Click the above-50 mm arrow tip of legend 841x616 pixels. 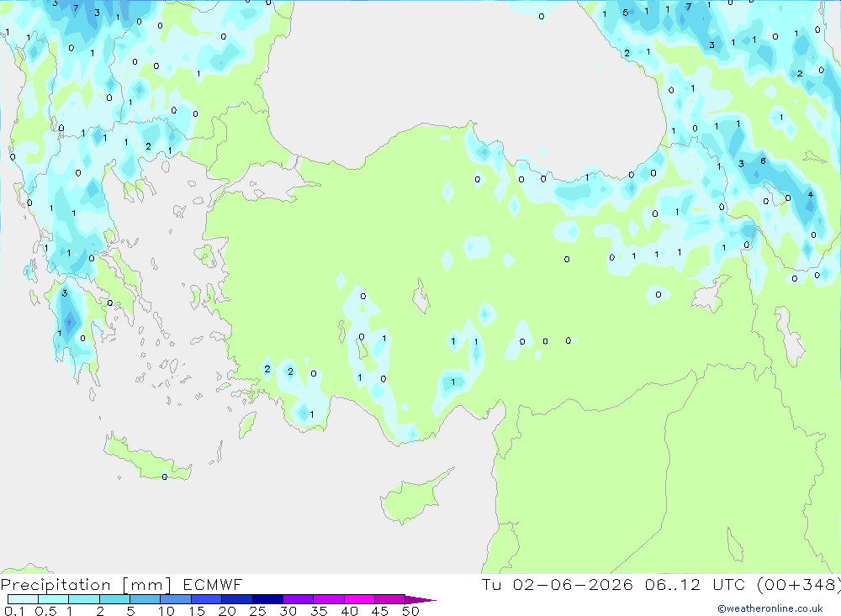click(x=420, y=599)
